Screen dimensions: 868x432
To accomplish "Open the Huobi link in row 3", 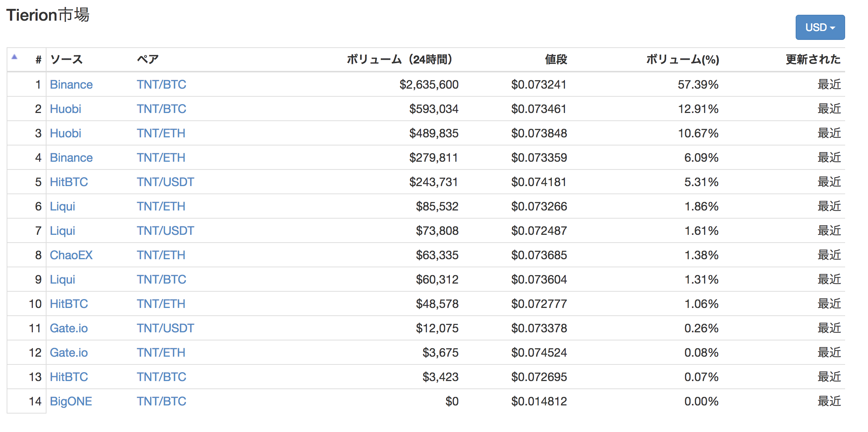I will pyautogui.click(x=65, y=133).
